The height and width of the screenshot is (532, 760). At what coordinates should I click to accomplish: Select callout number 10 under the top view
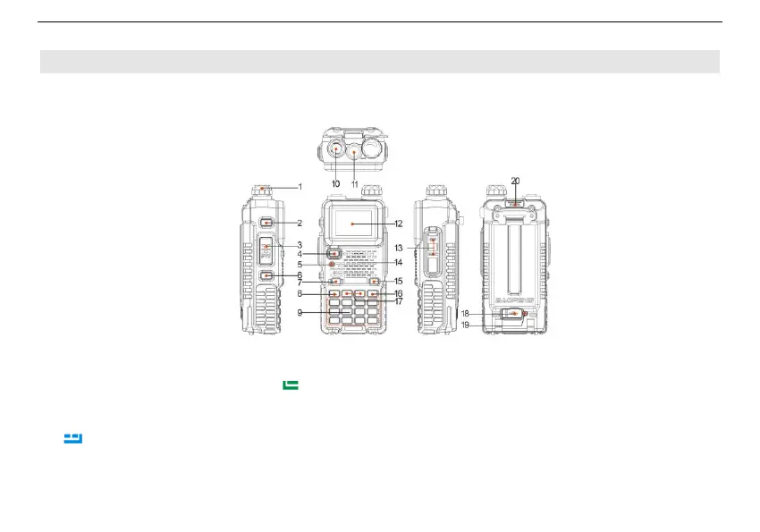335,183
